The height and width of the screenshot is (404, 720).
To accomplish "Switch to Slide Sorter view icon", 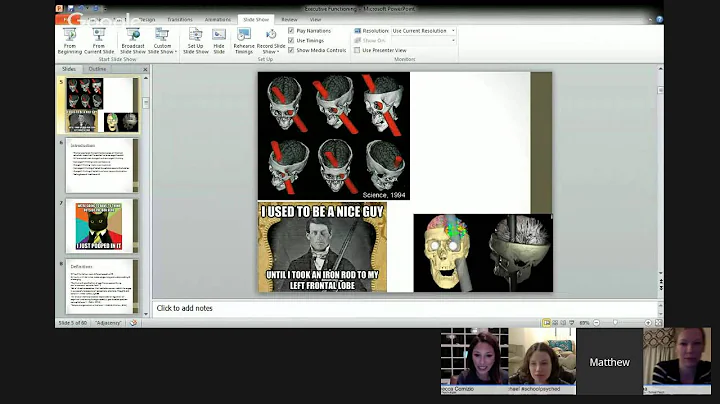I will pyautogui.click(x=555, y=323).
